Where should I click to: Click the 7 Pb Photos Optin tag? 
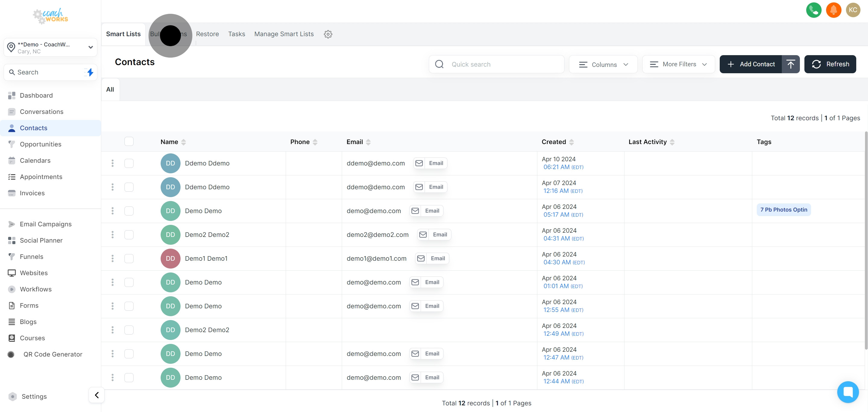[783, 209]
